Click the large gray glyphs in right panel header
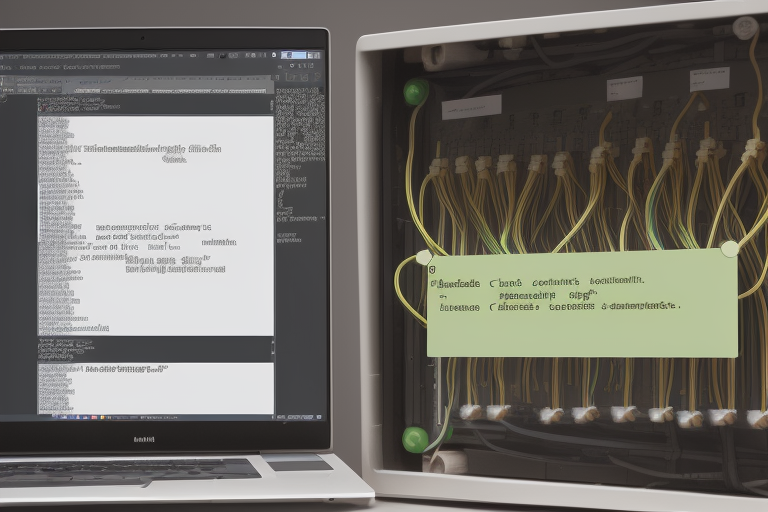Image resolution: width=768 pixels, height=512 pixels. [x=300, y=77]
